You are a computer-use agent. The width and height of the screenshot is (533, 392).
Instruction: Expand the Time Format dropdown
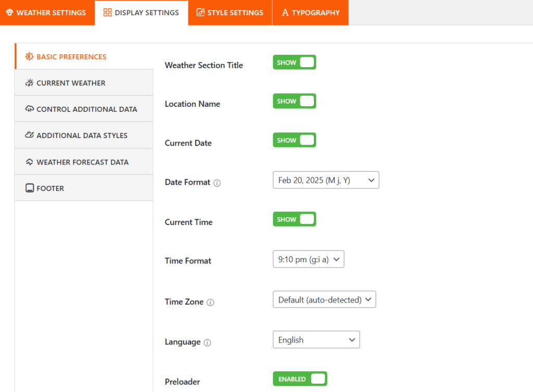click(308, 259)
